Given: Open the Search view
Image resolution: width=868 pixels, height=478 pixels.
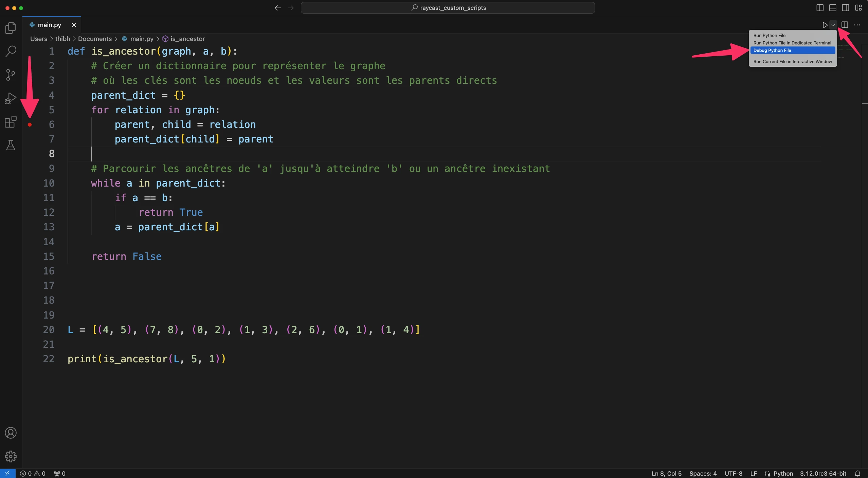Looking at the screenshot, I should [x=11, y=51].
